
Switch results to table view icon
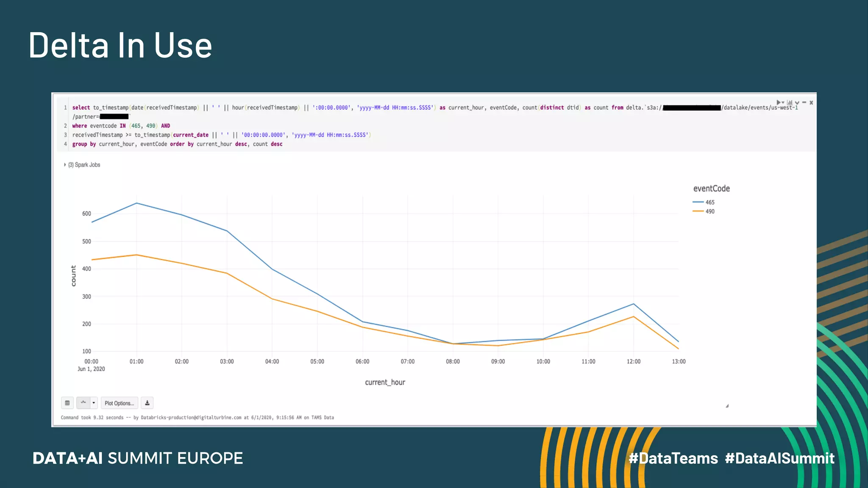(x=67, y=403)
